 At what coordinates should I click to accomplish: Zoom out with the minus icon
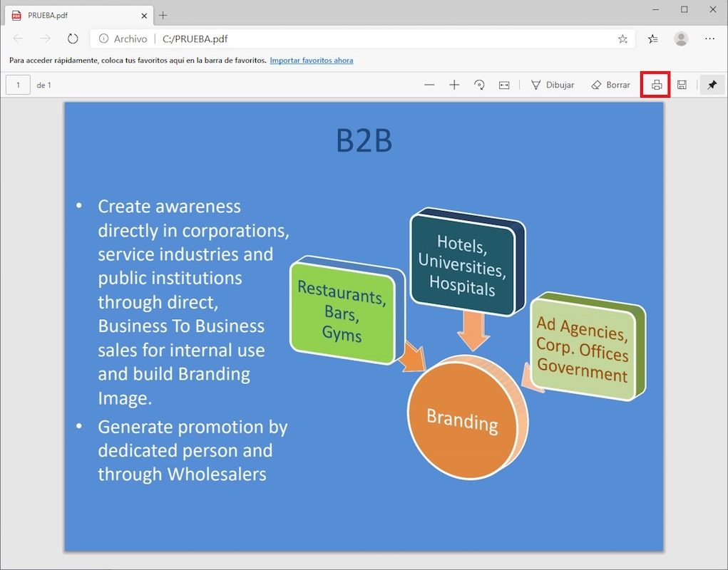point(429,85)
